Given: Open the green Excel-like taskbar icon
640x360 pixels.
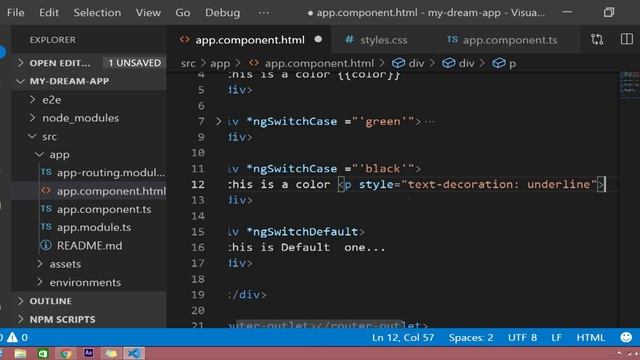Looking at the screenshot, I should pos(43,353).
